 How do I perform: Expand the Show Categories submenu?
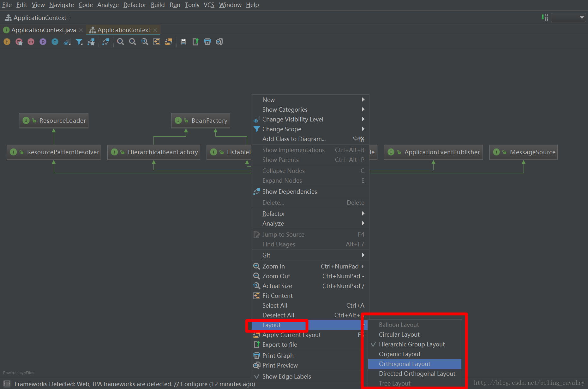310,109
